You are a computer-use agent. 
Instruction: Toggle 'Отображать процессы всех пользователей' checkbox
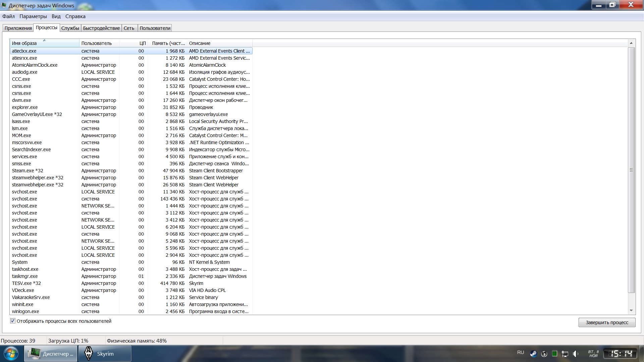pos(13,321)
